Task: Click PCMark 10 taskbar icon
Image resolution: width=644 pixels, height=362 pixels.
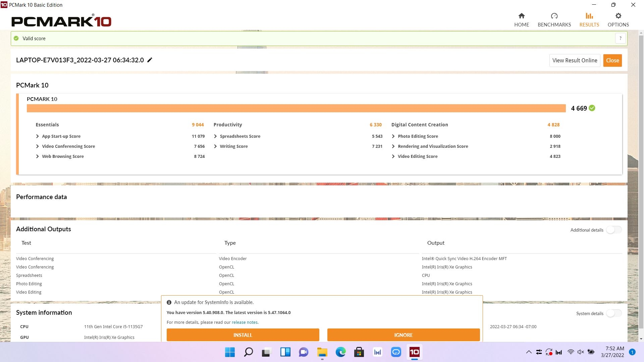Action: (414, 352)
